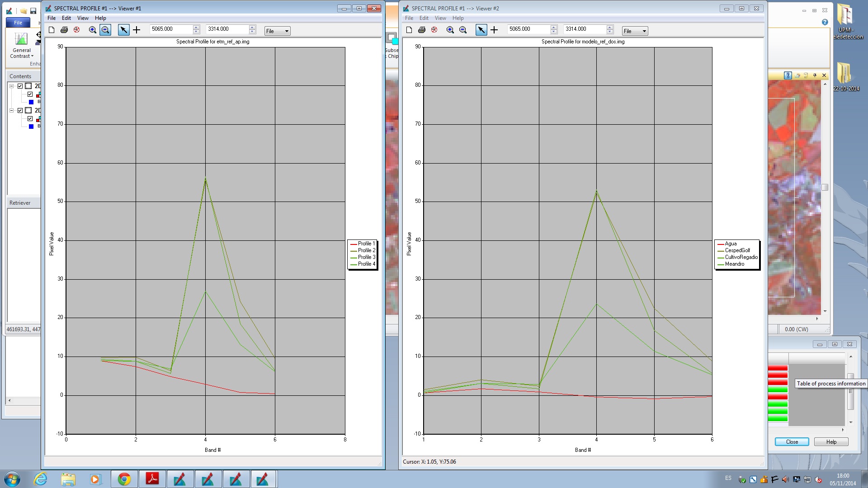Uncheck the layer checkbox under first 2D view
Viewport: 868px width, 488px height.
coord(30,94)
